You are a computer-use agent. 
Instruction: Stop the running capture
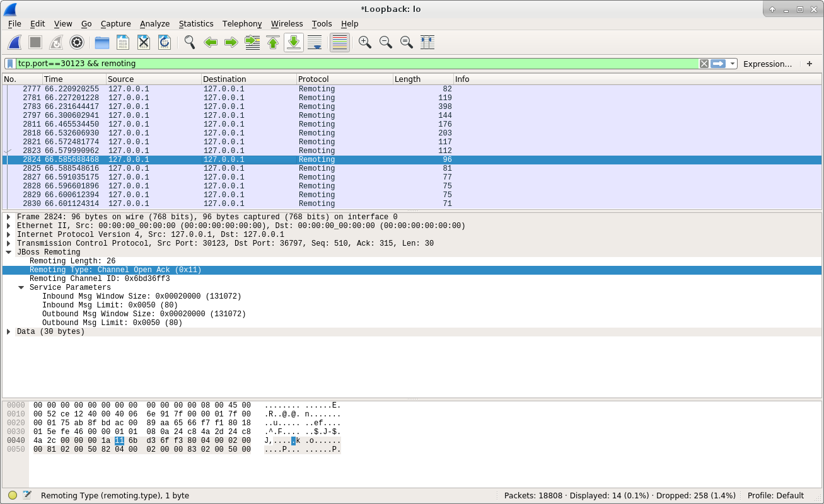[x=35, y=42]
